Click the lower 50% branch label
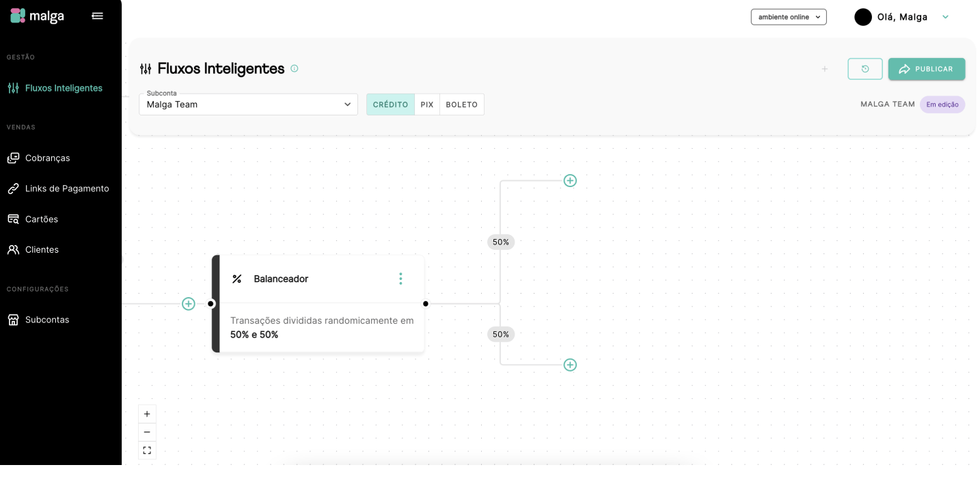This screenshot has width=980, height=478. coord(501,334)
